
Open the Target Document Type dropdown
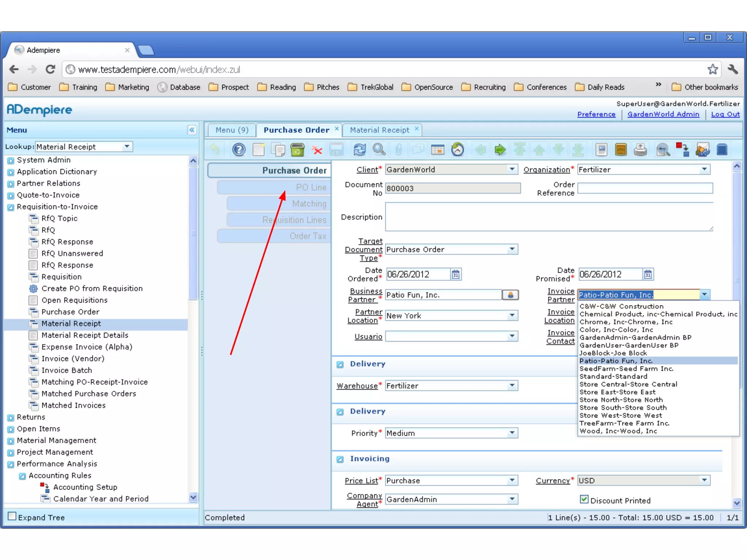512,249
